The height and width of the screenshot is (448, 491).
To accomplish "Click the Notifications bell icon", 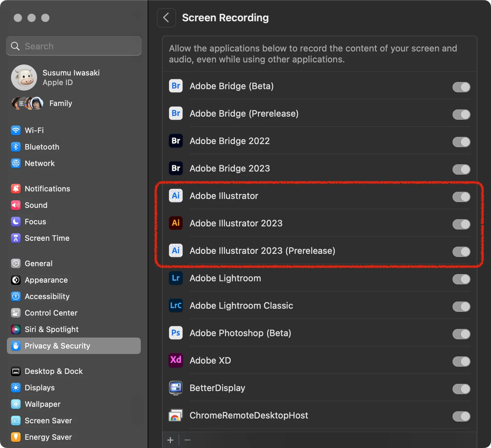I will [16, 189].
